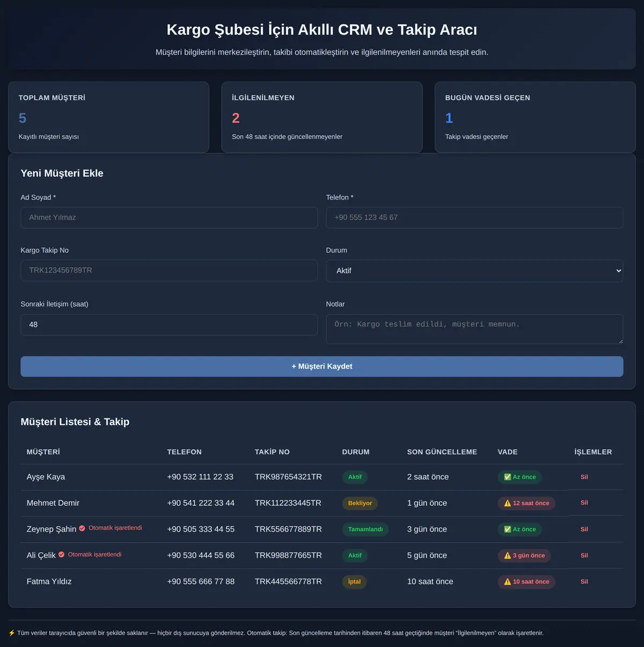Click the İşlemler column header

pyautogui.click(x=593, y=452)
